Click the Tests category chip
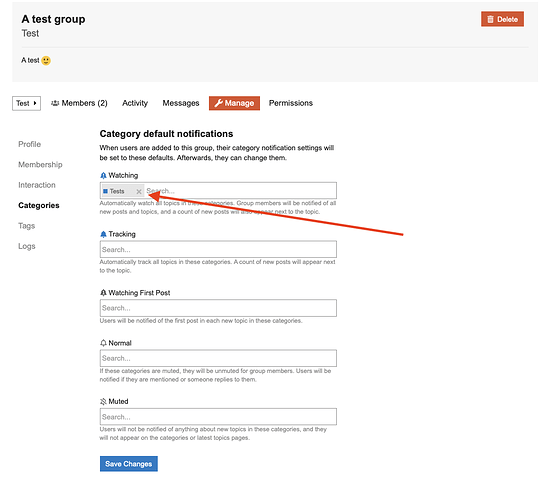This screenshot has height=500, width=540. point(123,191)
